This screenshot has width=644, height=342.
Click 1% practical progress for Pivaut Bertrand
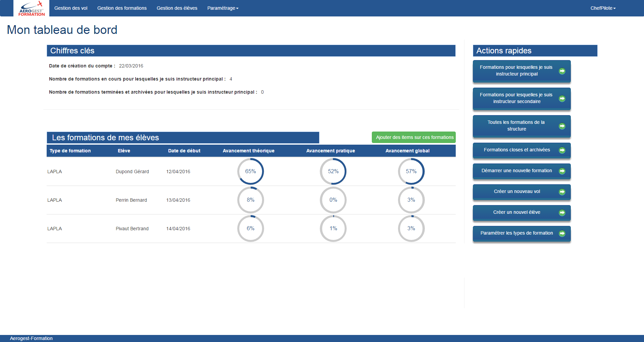[x=333, y=229]
